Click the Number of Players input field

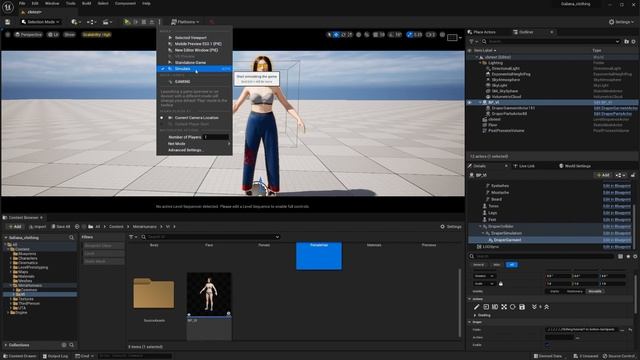(216, 137)
